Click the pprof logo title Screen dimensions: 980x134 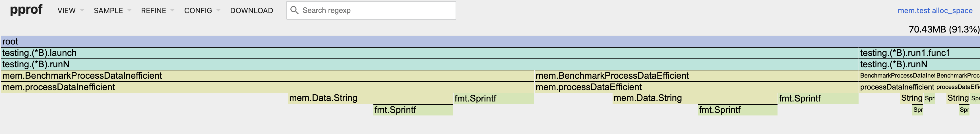point(26,9)
